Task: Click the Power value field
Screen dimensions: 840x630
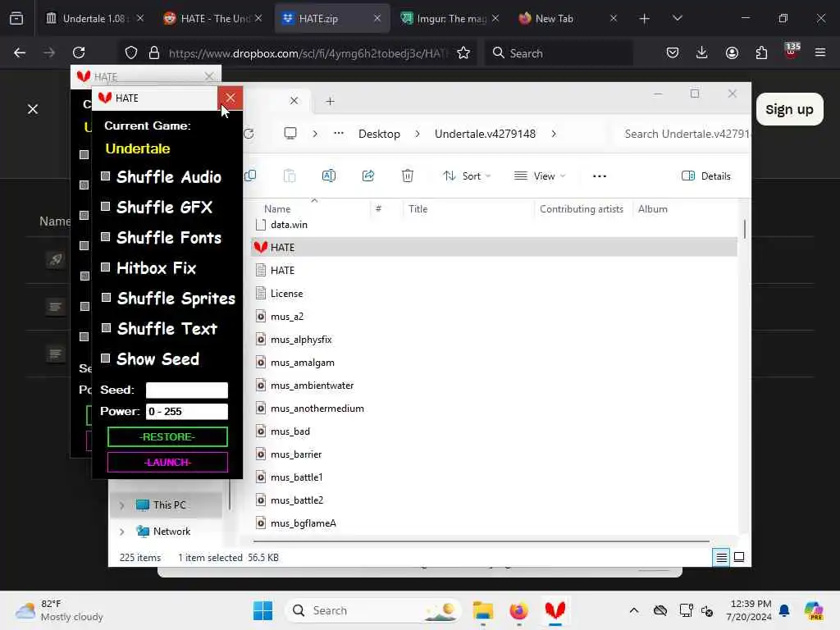Action: click(187, 412)
